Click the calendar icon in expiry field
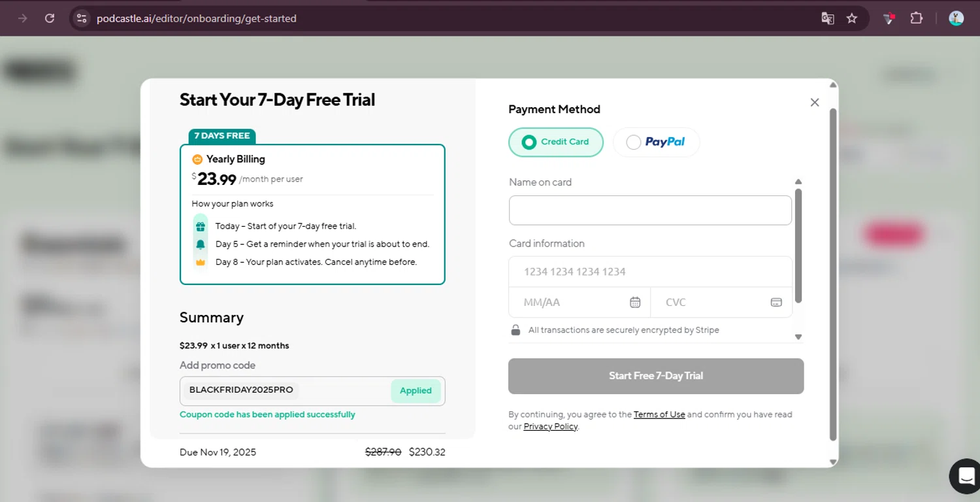Screen dimensions: 980x502 635,302
